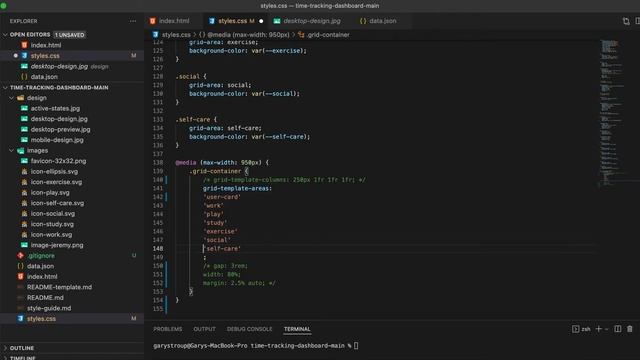Open the OUTPUT panel tab
The width and height of the screenshot is (640, 360).
(x=204, y=329)
